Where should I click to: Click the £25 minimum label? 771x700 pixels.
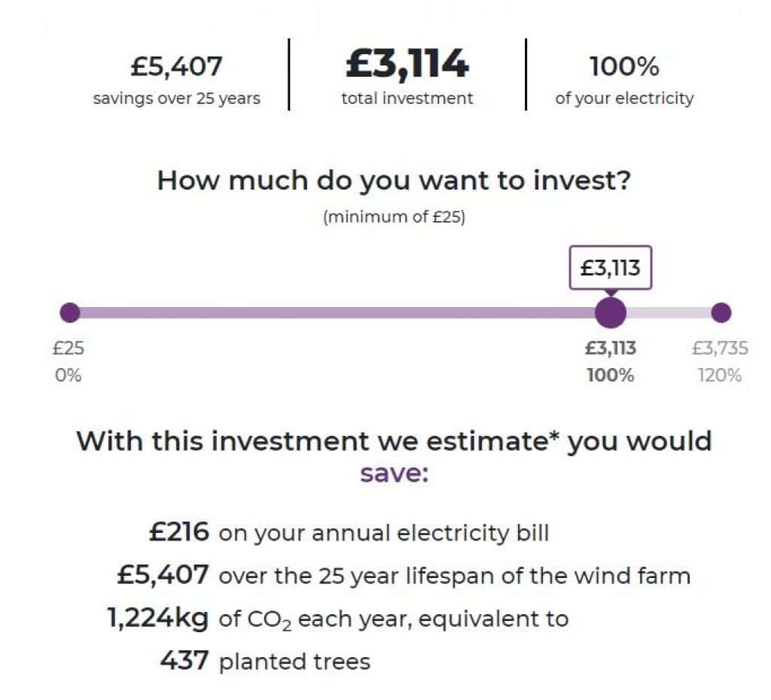click(69, 348)
